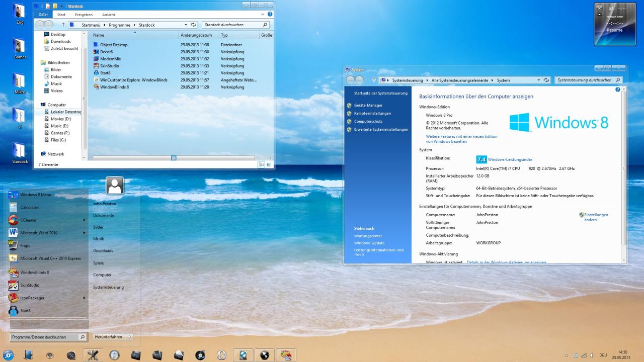Click Windows-Leistungsindex link

click(x=510, y=159)
